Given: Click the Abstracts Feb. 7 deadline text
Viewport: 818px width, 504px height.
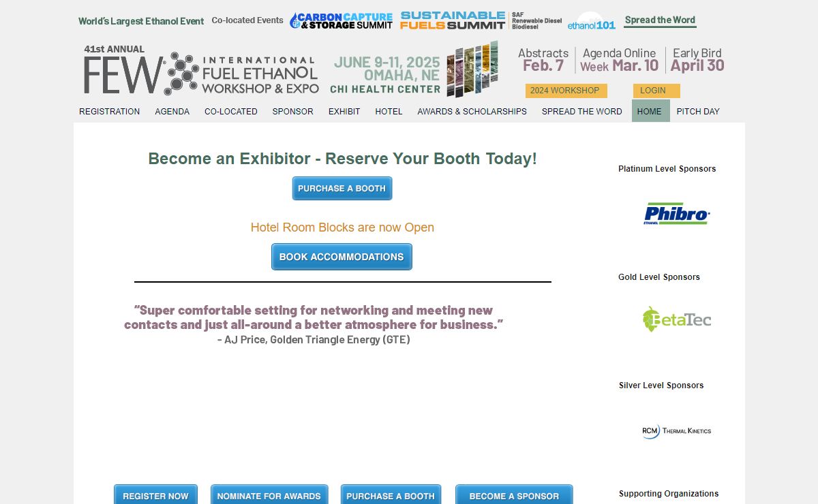Looking at the screenshot, I should 543,60.
